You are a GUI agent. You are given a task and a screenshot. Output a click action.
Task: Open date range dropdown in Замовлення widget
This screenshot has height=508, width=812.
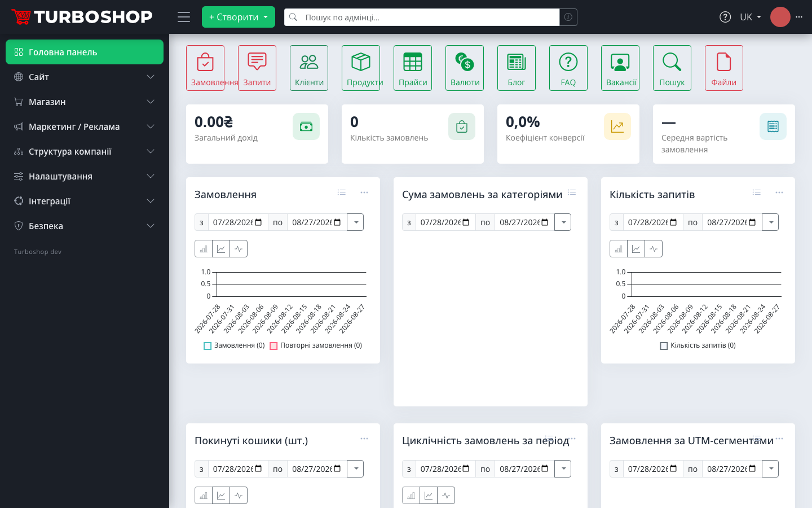356,222
